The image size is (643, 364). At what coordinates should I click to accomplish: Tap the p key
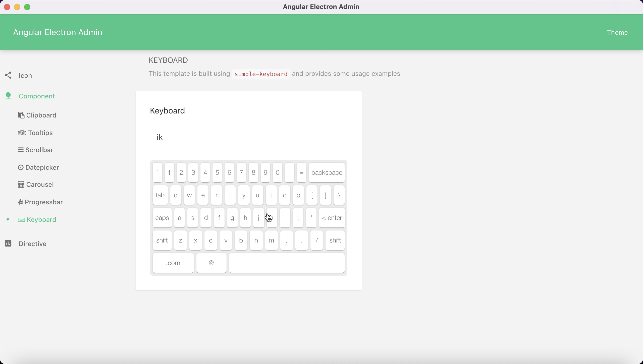(x=298, y=195)
